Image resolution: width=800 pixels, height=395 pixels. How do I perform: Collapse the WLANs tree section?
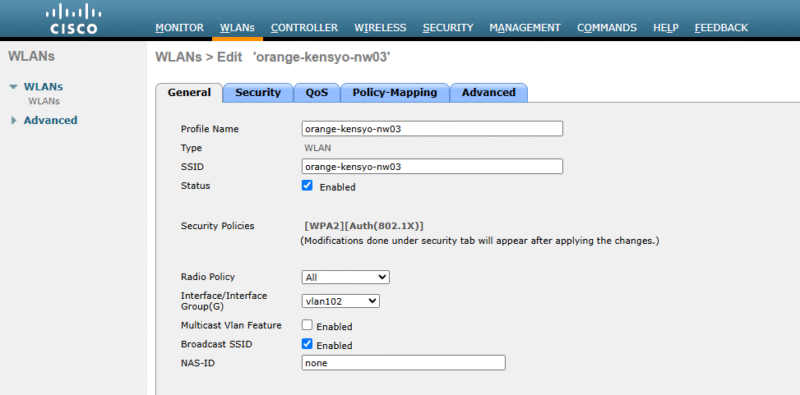pos(14,87)
